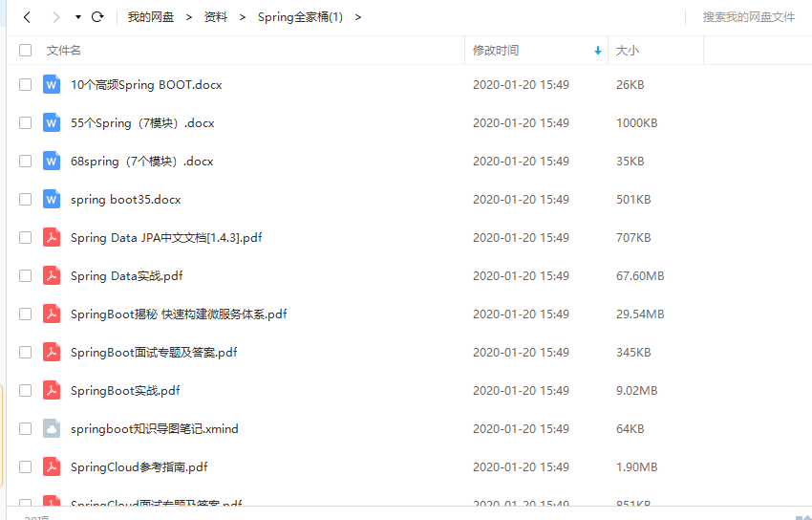Select file name SpringCloud参考指南.pdf
The image size is (812, 520).
(139, 467)
